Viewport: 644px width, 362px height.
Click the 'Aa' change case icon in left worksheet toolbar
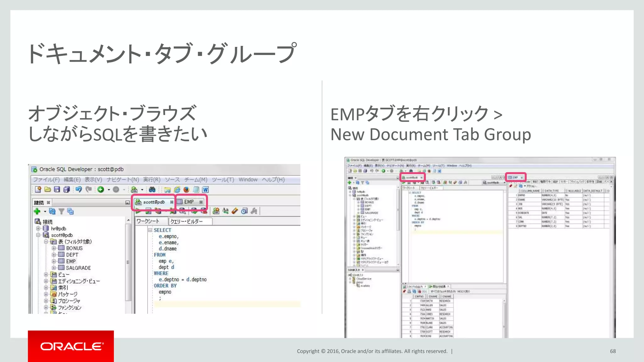(x=225, y=211)
